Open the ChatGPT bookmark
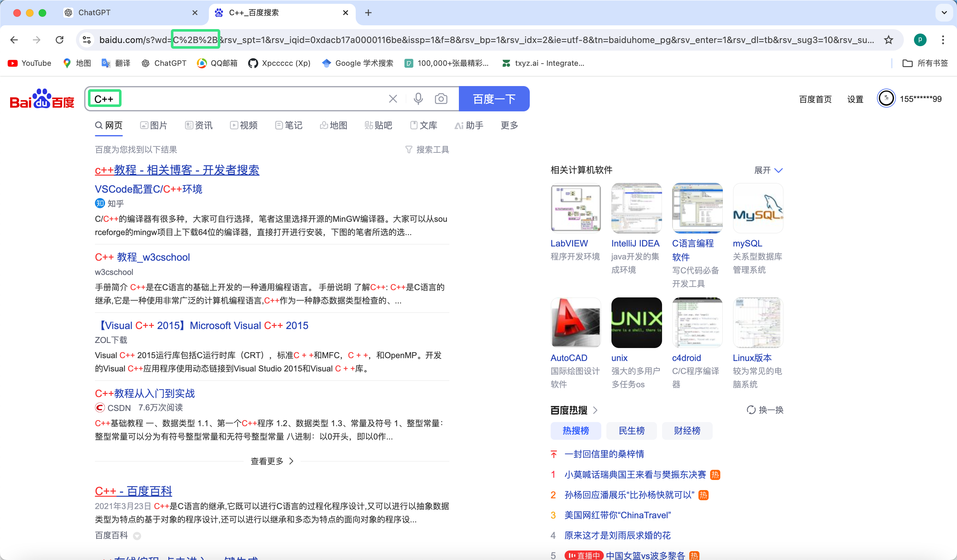957x560 pixels. [164, 63]
